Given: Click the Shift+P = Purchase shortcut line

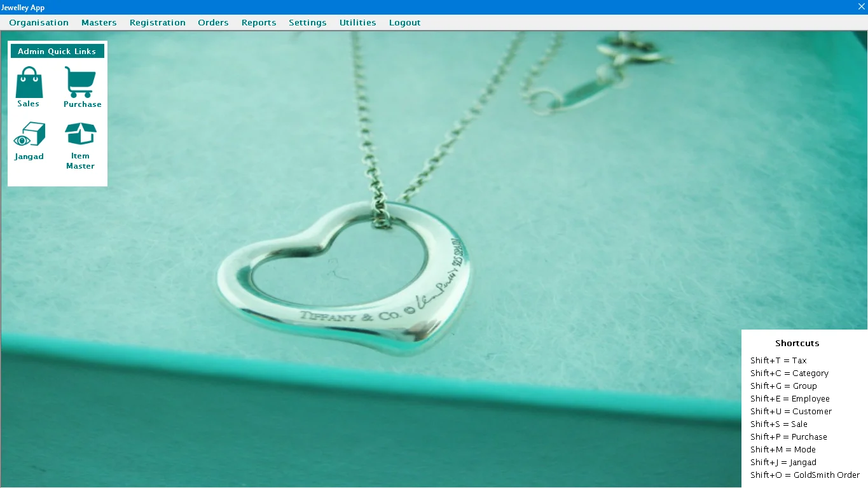Looking at the screenshot, I should (x=789, y=436).
